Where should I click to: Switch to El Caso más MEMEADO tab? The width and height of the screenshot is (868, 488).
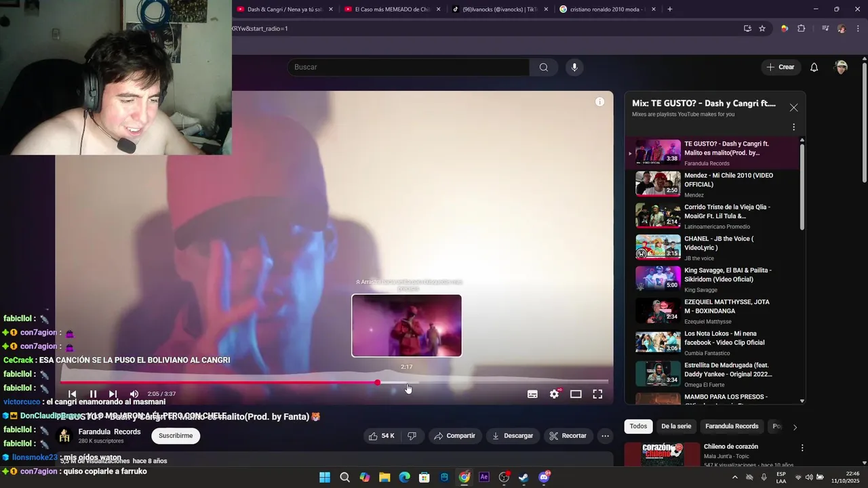[x=392, y=9]
